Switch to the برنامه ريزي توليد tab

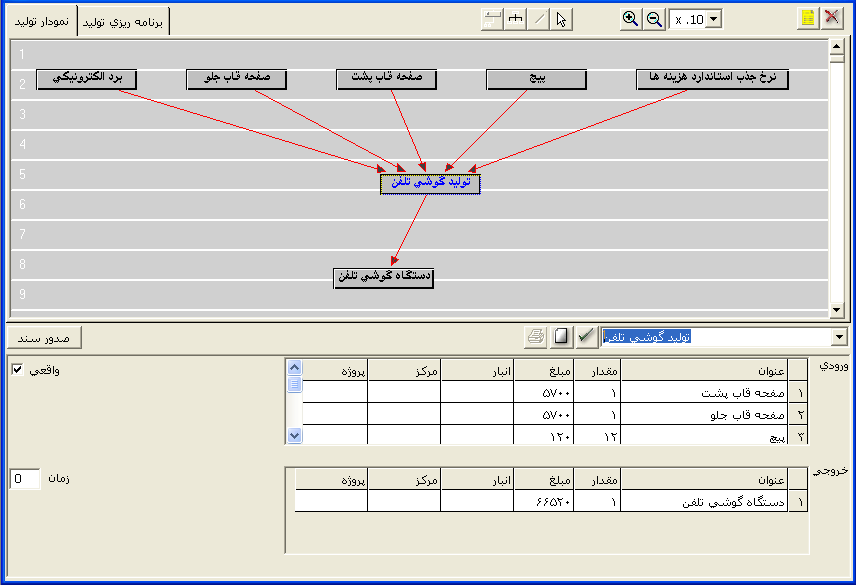pyautogui.click(x=124, y=21)
